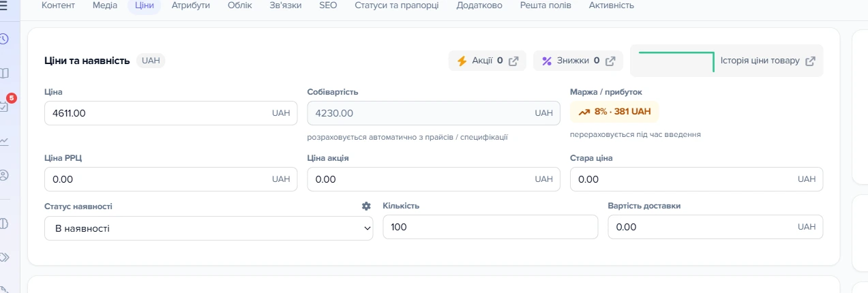The height and width of the screenshot is (293, 868).
Task: Switch to the Контент tab
Action: pyautogui.click(x=59, y=5)
